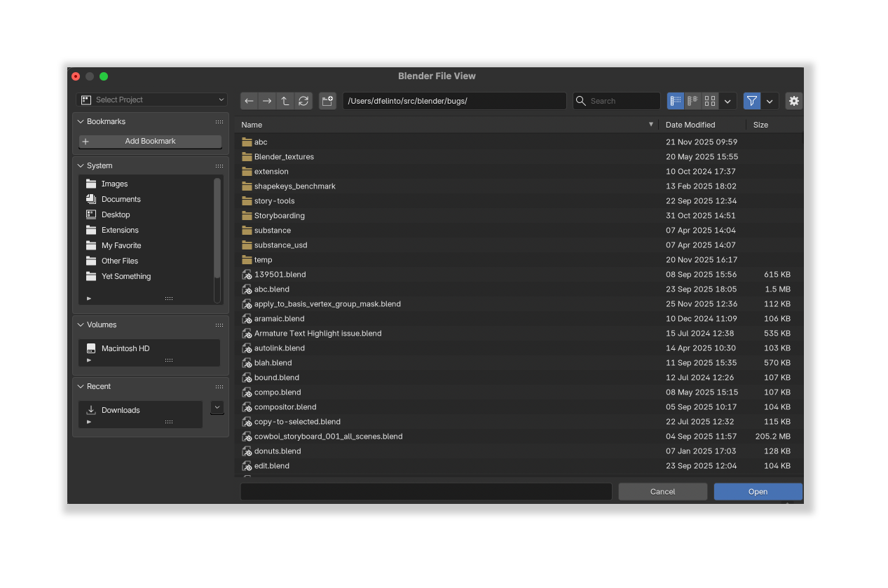Refresh the file list
This screenshot has height=588, width=888.
303,101
